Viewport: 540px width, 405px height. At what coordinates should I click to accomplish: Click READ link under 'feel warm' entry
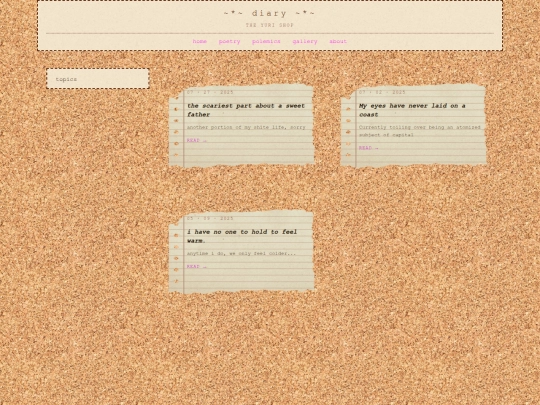(x=196, y=267)
